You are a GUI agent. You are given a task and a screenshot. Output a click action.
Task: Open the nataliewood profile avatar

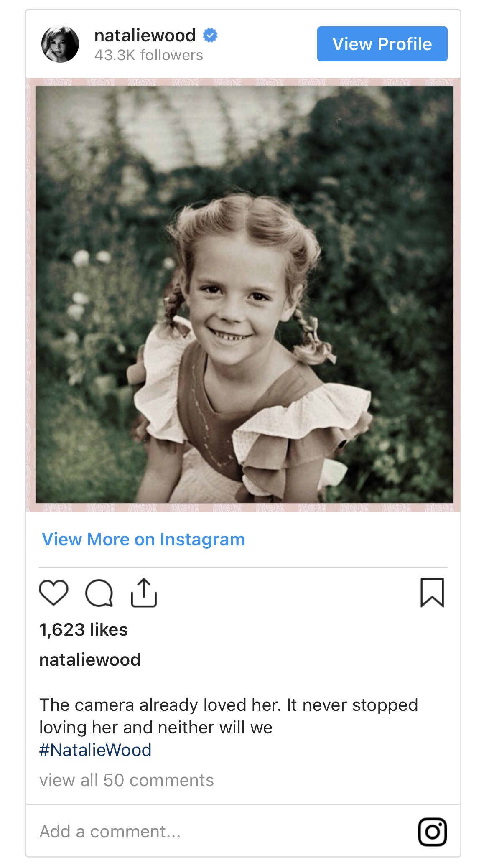click(x=60, y=44)
